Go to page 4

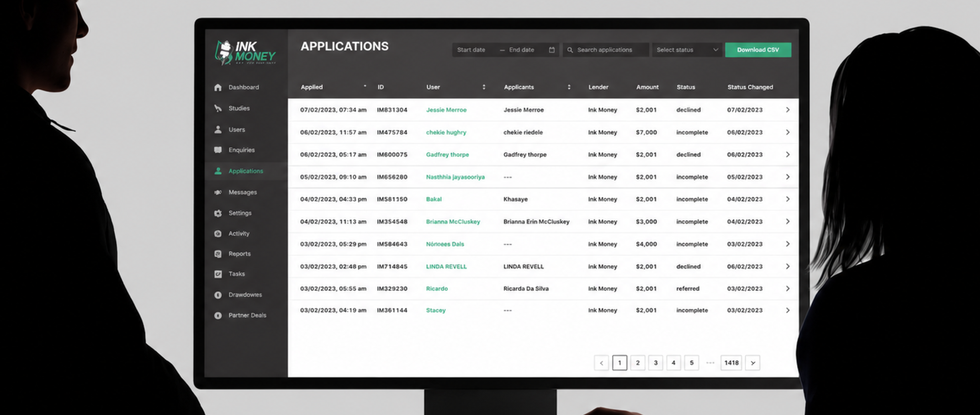(673, 363)
